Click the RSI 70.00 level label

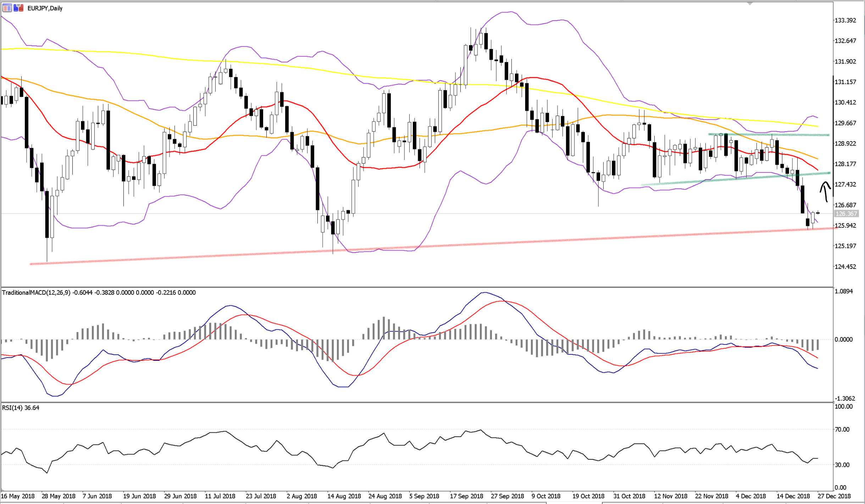842,430
